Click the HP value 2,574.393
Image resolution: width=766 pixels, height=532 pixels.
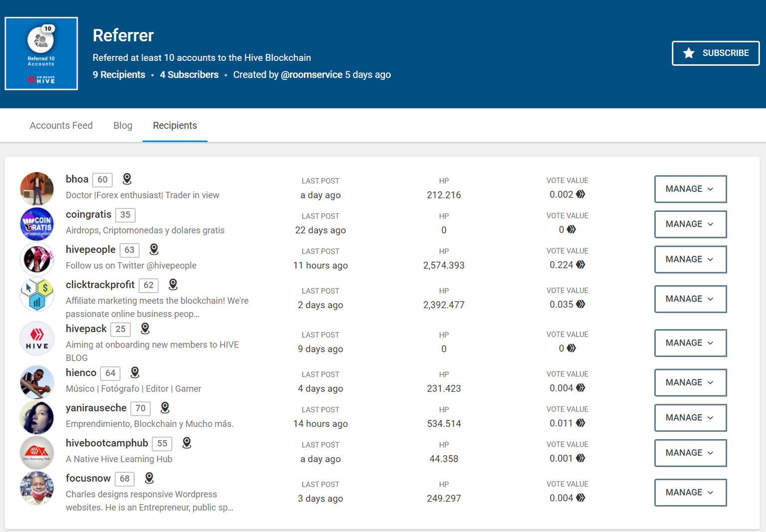[x=444, y=265]
